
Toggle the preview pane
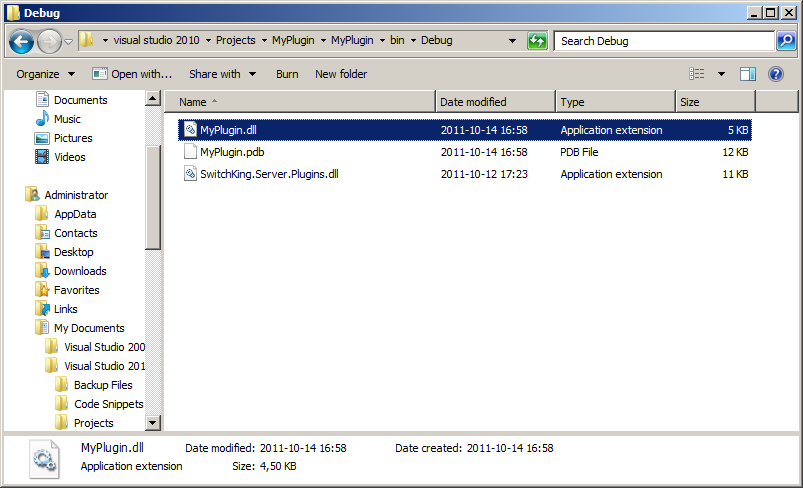pyautogui.click(x=748, y=74)
